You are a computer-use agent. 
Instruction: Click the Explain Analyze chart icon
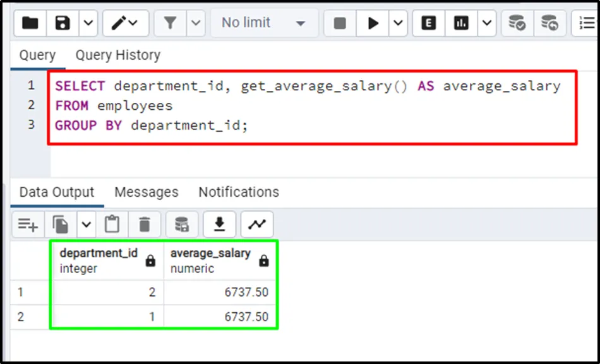(462, 23)
